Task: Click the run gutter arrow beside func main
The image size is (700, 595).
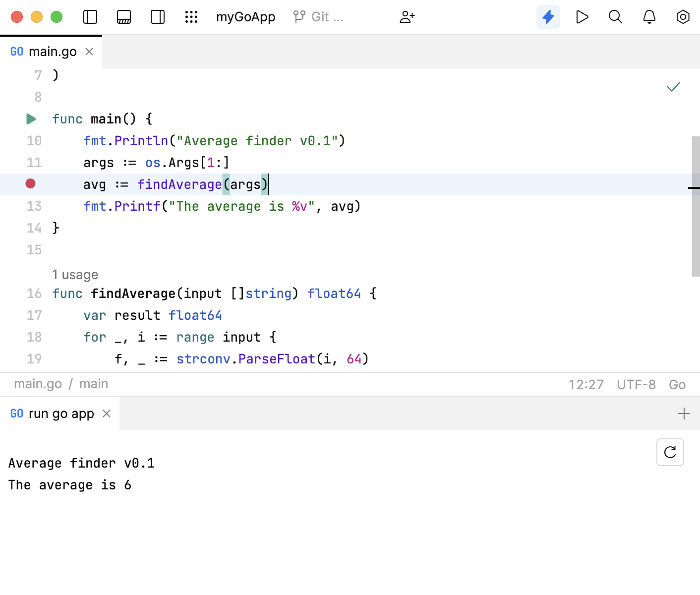Action: [x=31, y=119]
